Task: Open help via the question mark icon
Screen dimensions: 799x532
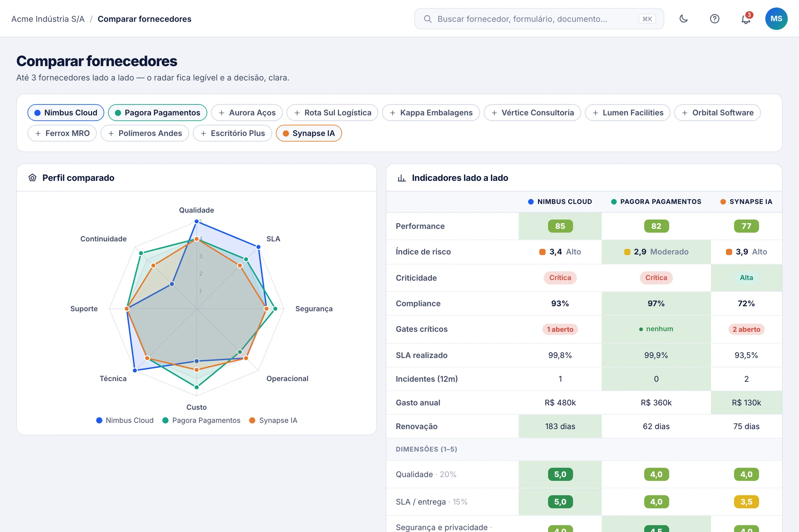Action: pos(714,19)
